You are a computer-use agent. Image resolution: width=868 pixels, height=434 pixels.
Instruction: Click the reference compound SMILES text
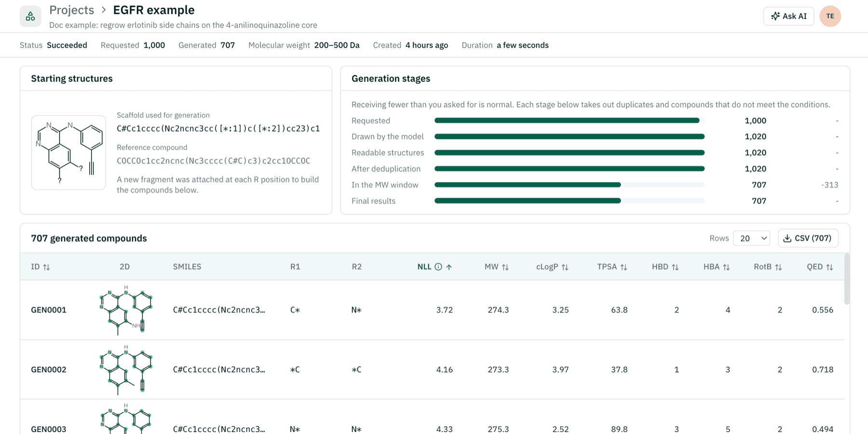point(213,161)
